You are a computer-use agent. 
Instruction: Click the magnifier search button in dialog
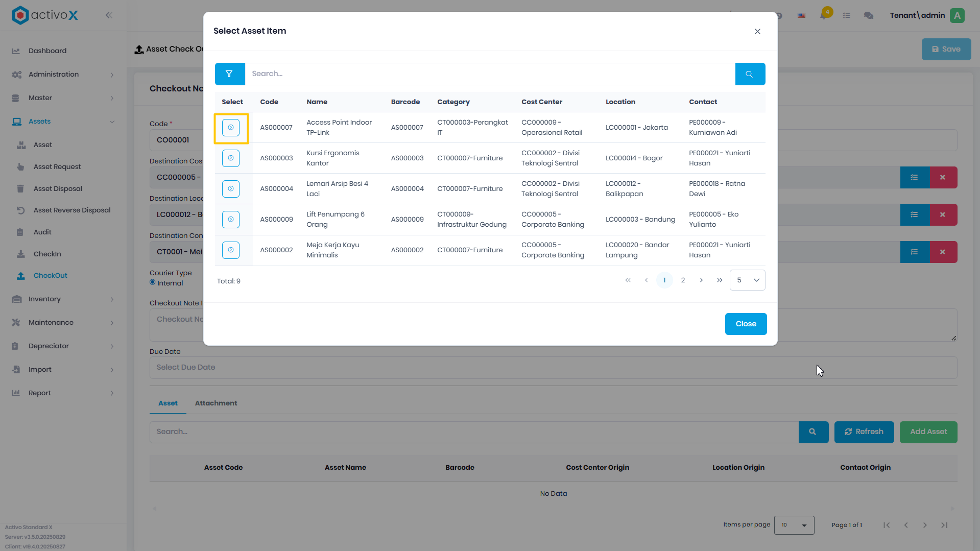click(750, 74)
